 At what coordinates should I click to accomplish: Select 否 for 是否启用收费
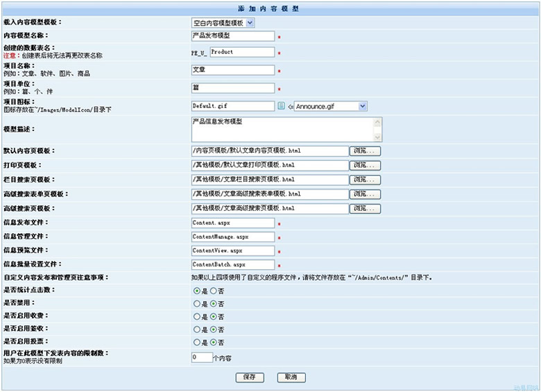(x=214, y=316)
